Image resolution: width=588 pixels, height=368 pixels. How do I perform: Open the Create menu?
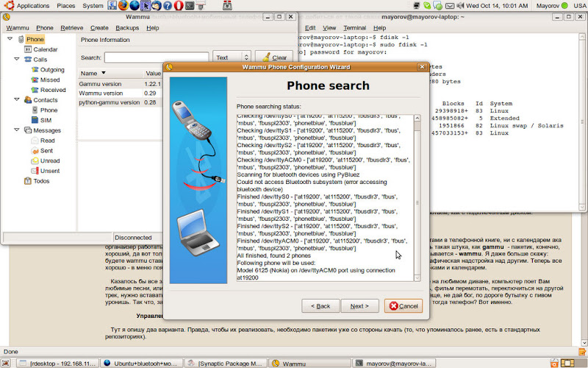click(99, 28)
